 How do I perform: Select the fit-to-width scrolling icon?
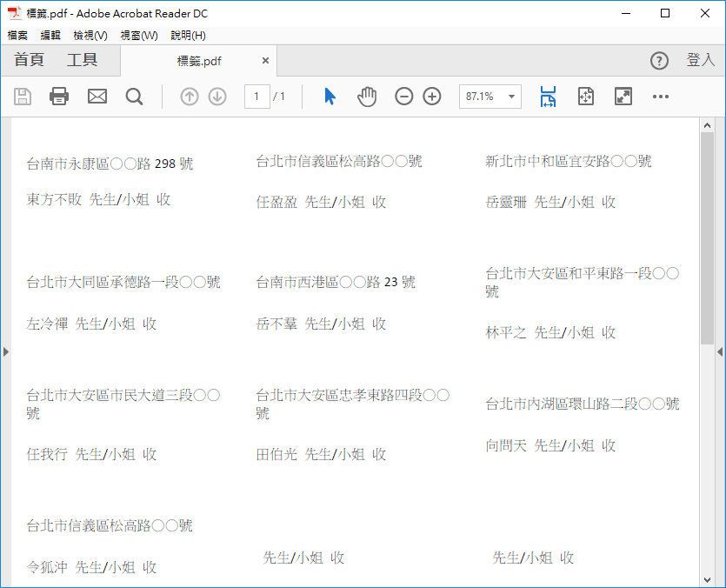pyautogui.click(x=548, y=97)
